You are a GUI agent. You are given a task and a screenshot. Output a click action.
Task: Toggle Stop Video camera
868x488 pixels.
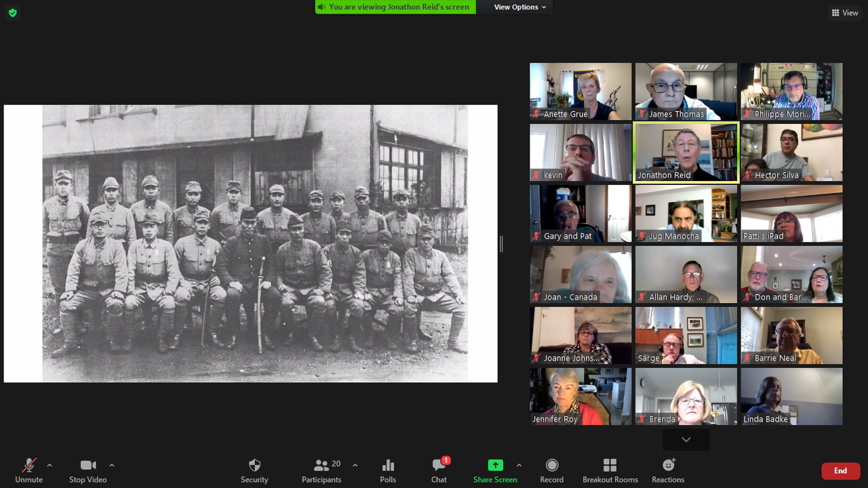87,466
